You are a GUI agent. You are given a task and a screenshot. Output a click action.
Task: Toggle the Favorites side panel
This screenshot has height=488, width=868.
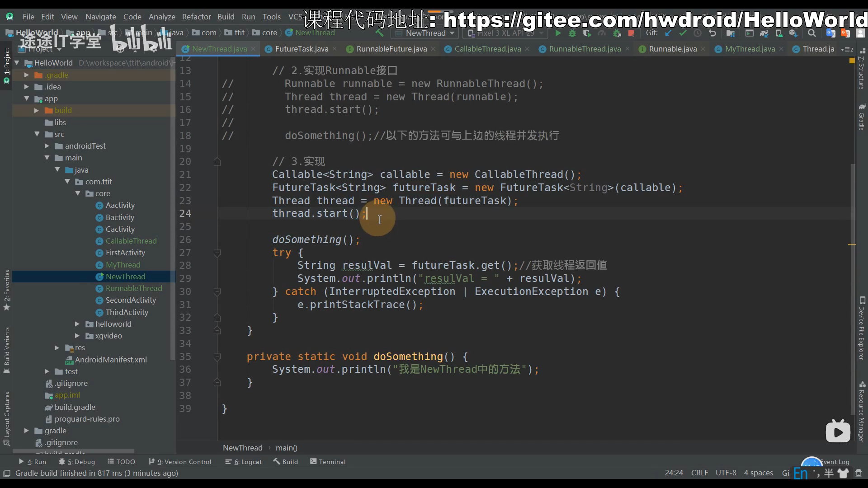6,290
